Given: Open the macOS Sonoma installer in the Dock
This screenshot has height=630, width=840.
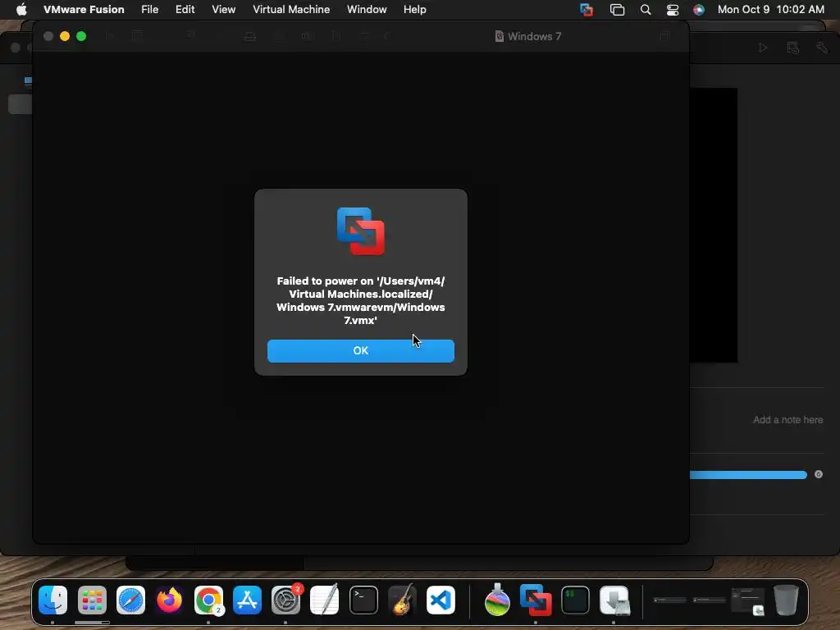Looking at the screenshot, I should tap(497, 600).
